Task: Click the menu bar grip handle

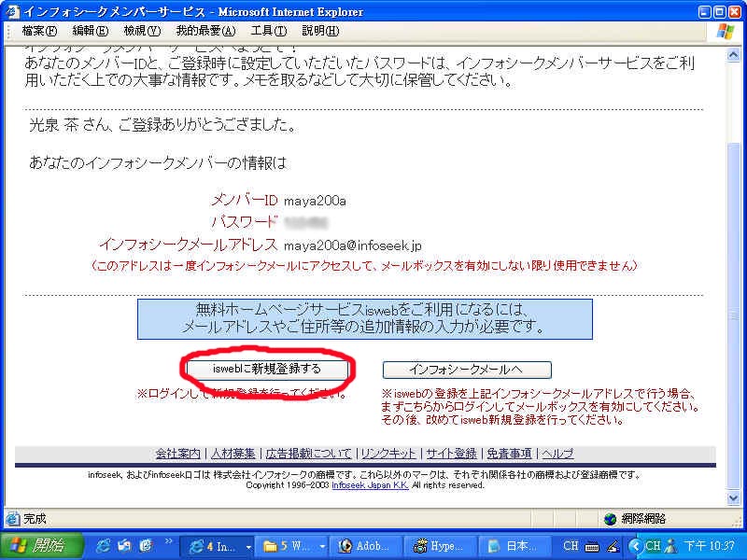Action: point(8,31)
